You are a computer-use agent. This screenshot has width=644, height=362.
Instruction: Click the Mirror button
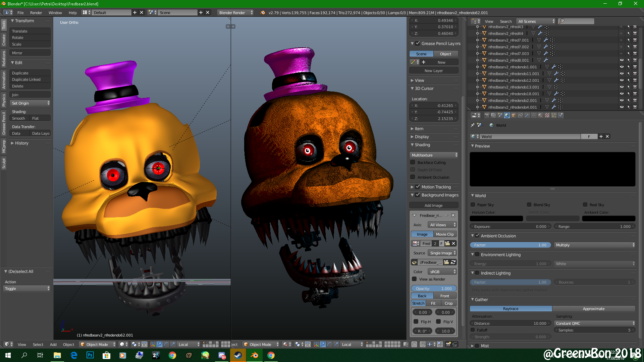30,53
